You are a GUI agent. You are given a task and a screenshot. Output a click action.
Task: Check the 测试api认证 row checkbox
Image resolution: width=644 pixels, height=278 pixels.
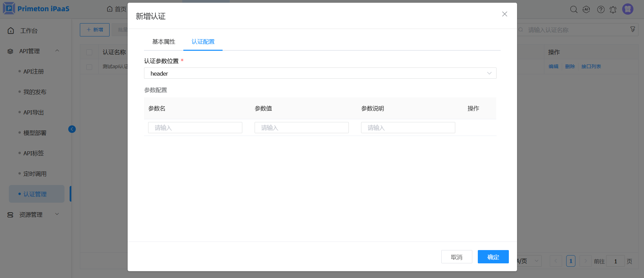(89, 67)
